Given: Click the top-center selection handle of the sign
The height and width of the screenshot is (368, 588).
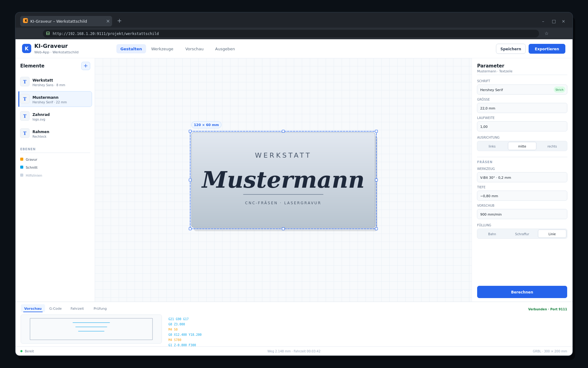Looking at the screenshot, I should coord(283,131).
